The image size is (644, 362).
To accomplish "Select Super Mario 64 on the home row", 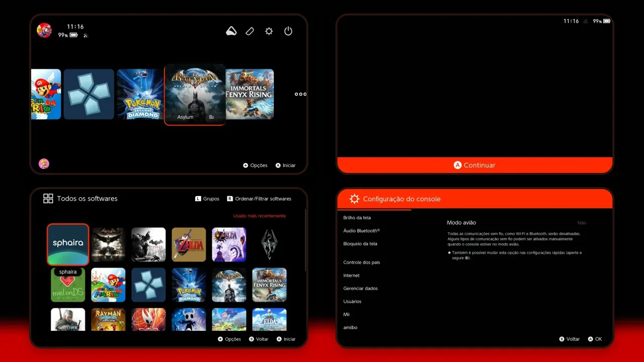I will coord(46,94).
